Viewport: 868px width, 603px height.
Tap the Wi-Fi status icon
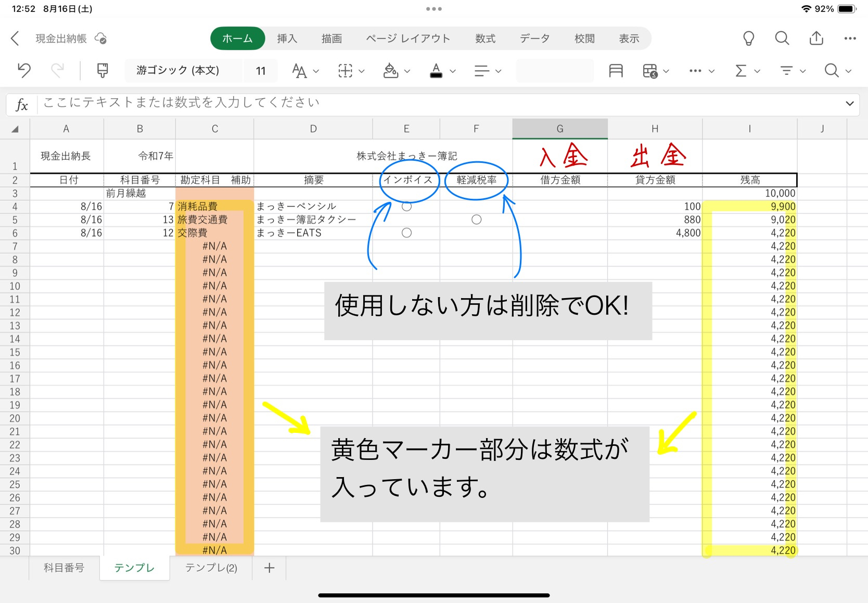click(807, 9)
